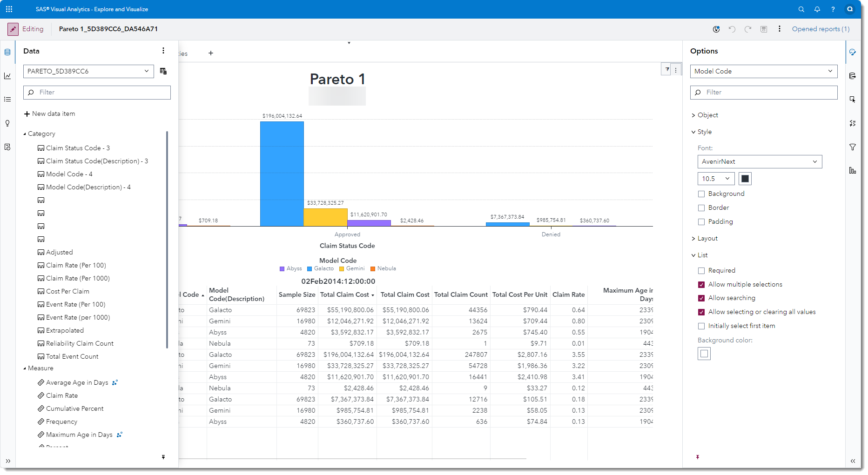868x475 pixels.
Task: Open the Data pane options menu
Action: pyautogui.click(x=163, y=51)
